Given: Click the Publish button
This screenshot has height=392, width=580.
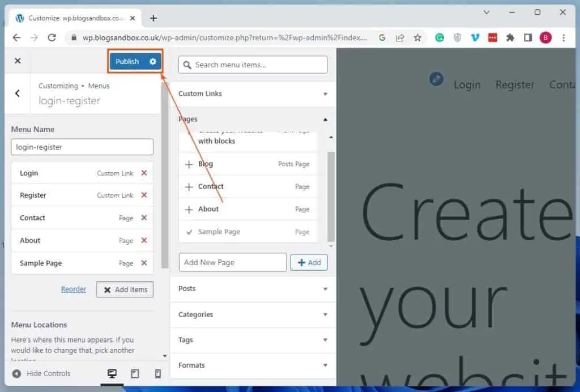Looking at the screenshot, I should click(128, 61).
